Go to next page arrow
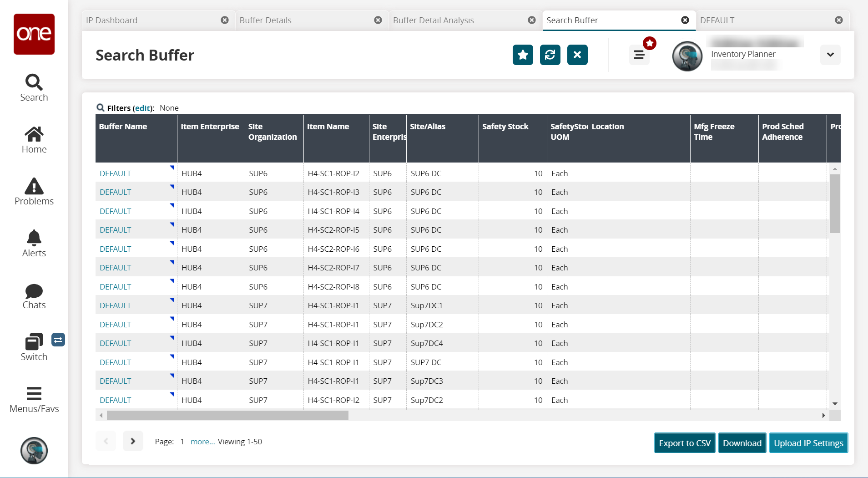Image resolution: width=868 pixels, height=478 pixels. click(x=133, y=441)
